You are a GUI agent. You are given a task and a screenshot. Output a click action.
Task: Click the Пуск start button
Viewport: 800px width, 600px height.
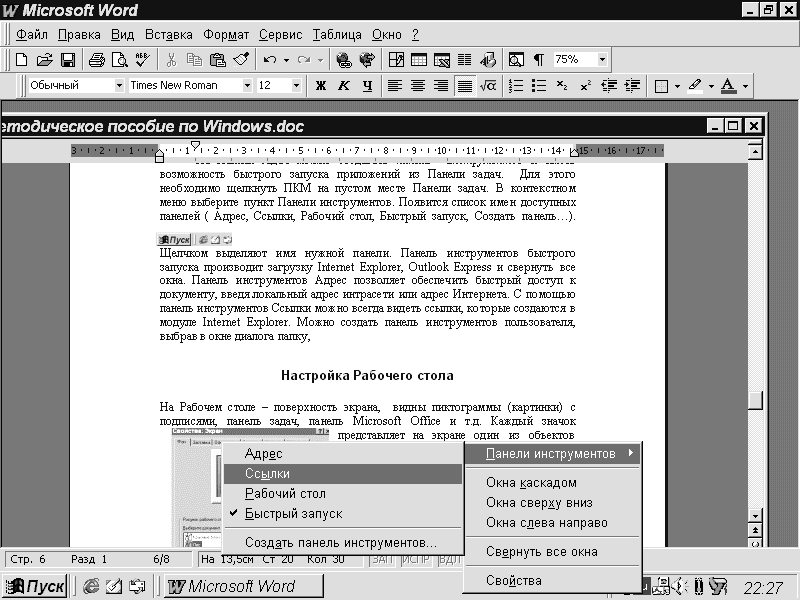(35, 586)
